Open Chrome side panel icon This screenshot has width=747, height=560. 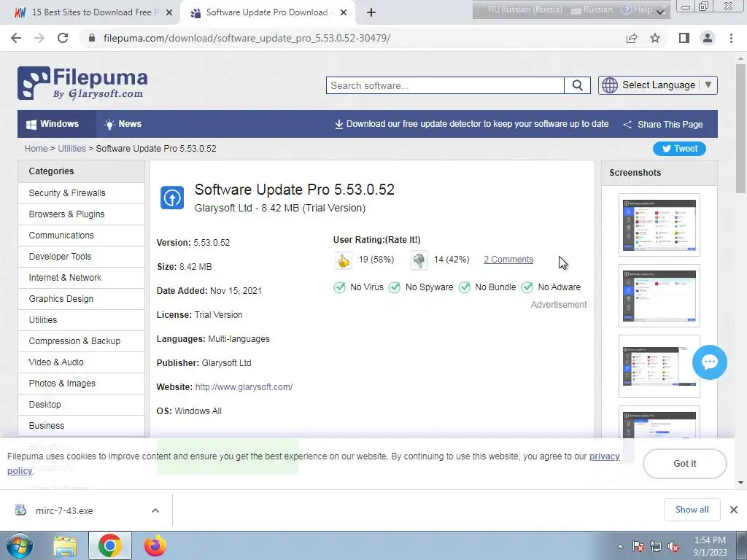(684, 38)
